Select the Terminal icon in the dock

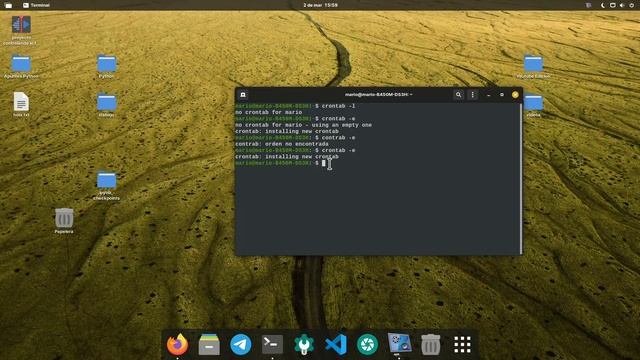click(x=272, y=344)
